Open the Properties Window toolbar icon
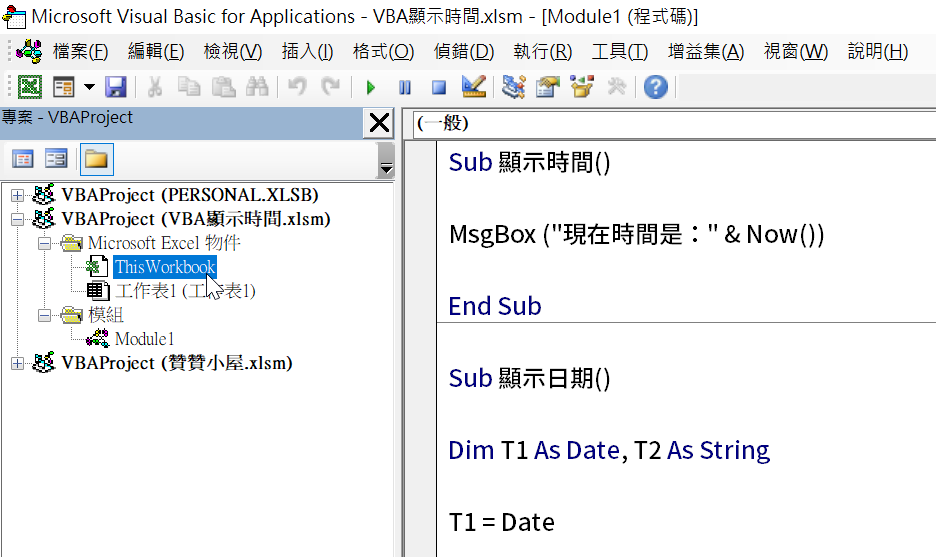The image size is (936, 557). pos(547,87)
